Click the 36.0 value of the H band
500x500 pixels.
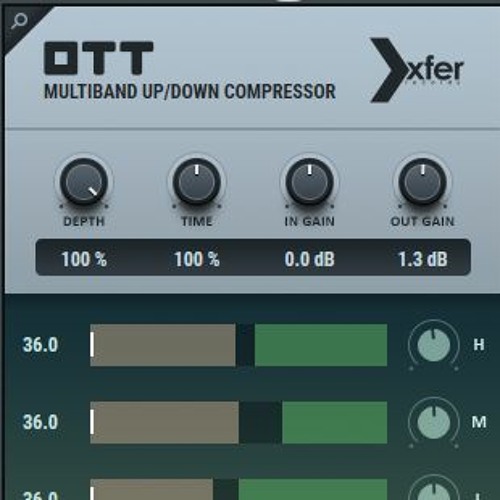(40, 345)
